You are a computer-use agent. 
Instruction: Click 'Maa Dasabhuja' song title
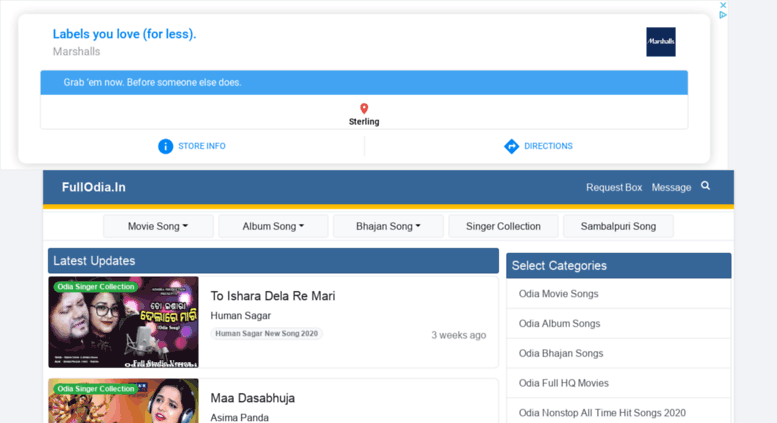click(x=252, y=398)
